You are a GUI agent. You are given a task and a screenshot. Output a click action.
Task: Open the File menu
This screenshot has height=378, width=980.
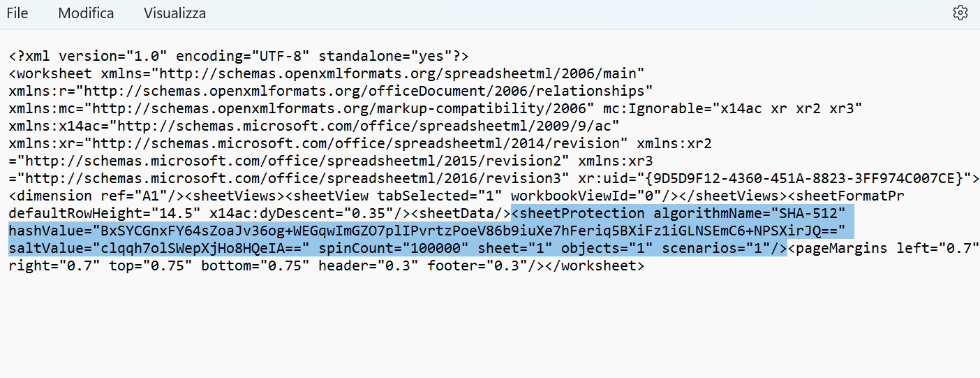(17, 13)
